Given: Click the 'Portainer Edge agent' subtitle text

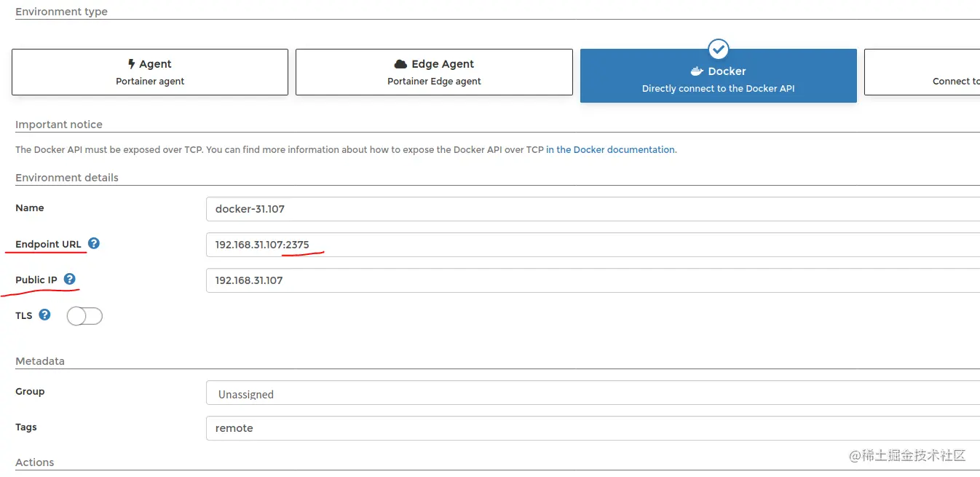Looking at the screenshot, I should [x=434, y=82].
